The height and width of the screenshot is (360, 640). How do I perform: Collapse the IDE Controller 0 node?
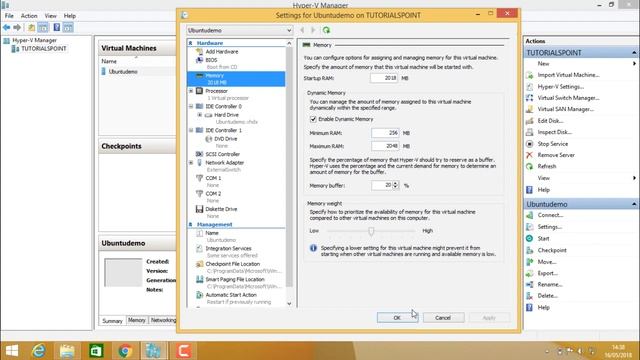[x=191, y=107]
